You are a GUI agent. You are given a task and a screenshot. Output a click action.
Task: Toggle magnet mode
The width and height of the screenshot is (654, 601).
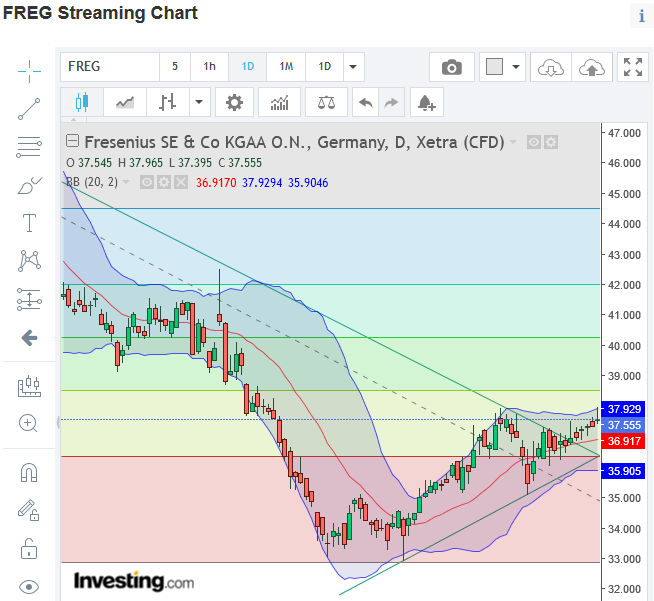(x=29, y=473)
